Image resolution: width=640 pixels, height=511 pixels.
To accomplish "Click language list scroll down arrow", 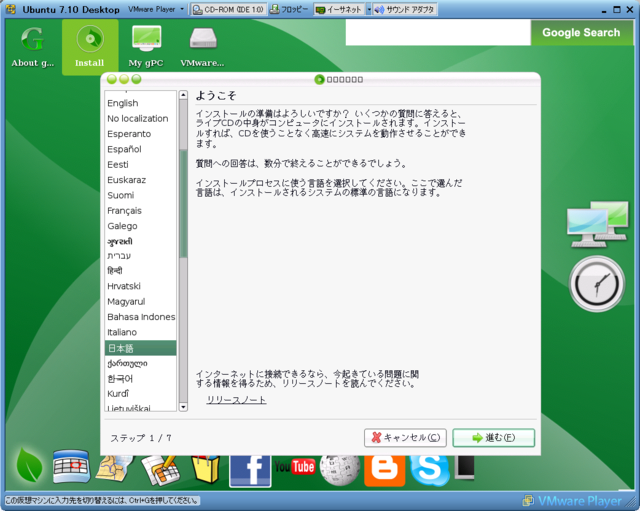I will [183, 407].
